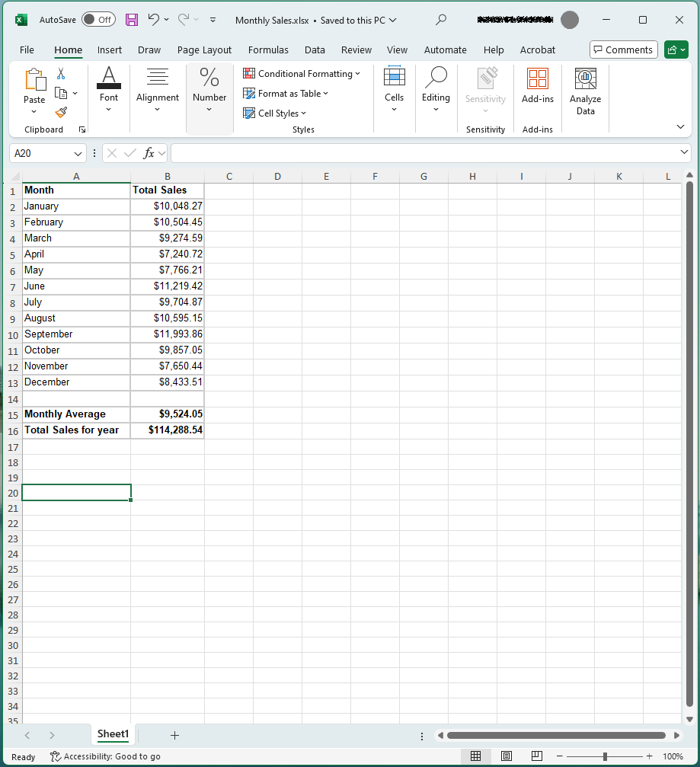Open the Analyze Data tool
Image resolution: width=700 pixels, height=767 pixels.
point(585,91)
